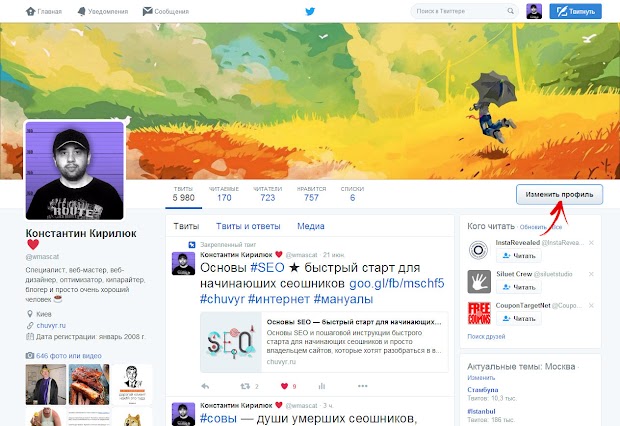Click the #интернет hashtag
Image resolution: width=620 pixels, height=426 pixels.
(x=279, y=299)
